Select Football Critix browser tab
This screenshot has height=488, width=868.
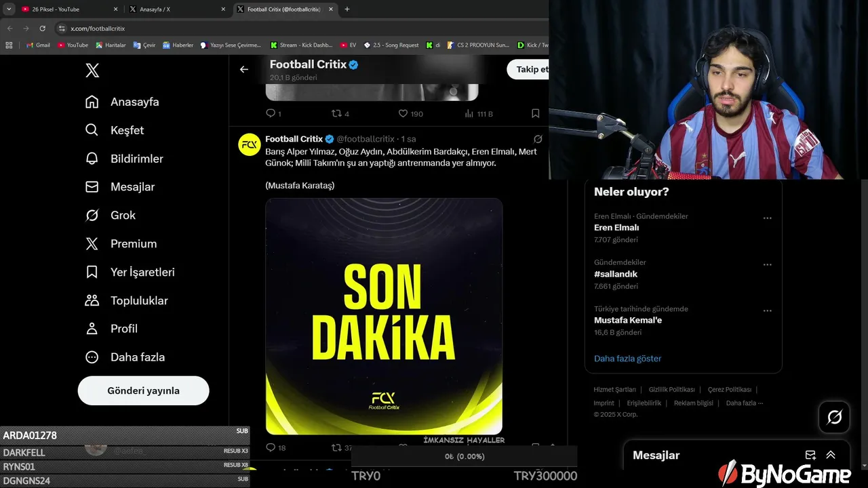pyautogui.click(x=286, y=9)
